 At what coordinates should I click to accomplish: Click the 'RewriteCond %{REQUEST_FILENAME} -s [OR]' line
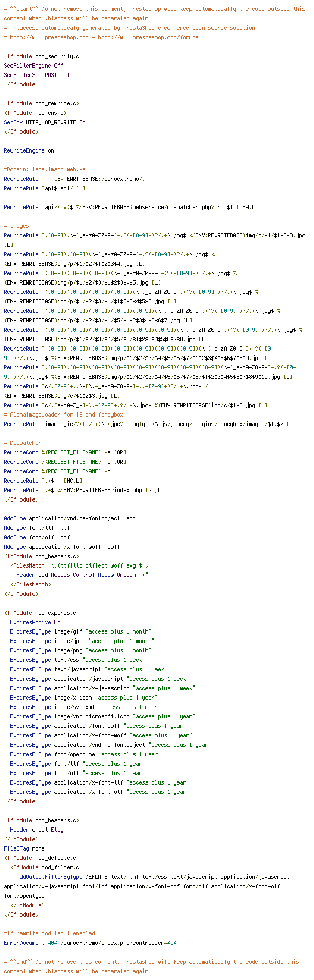click(65, 452)
